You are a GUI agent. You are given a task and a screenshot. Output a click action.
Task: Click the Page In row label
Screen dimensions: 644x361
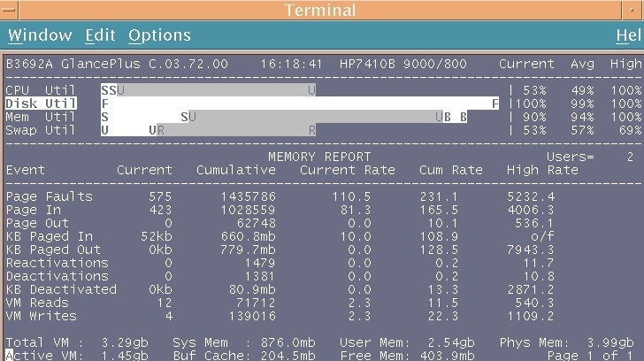tap(34, 210)
